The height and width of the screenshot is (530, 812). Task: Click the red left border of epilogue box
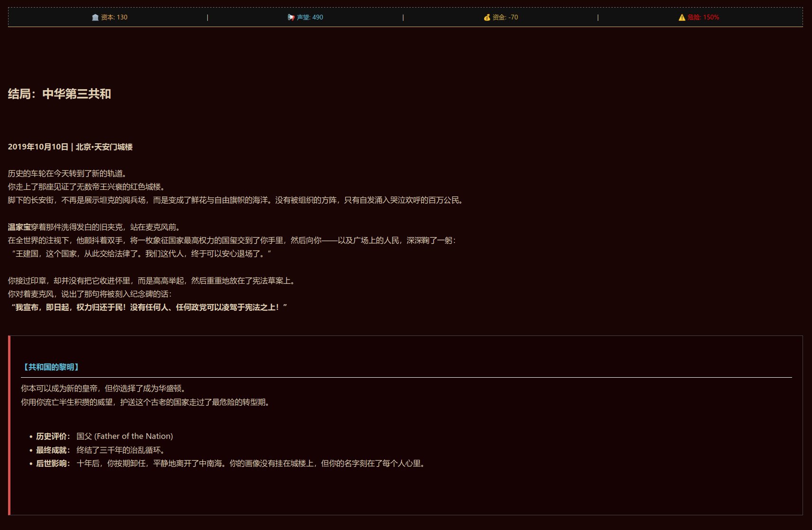point(9,425)
